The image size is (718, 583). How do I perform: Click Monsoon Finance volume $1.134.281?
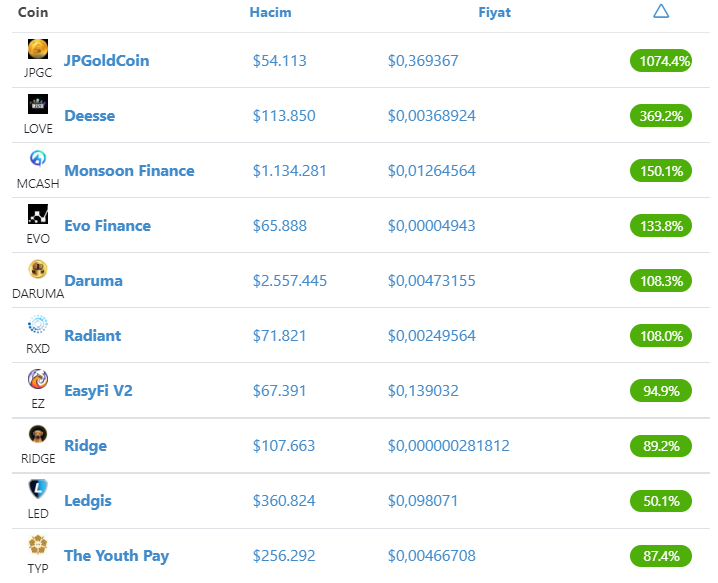pos(289,170)
